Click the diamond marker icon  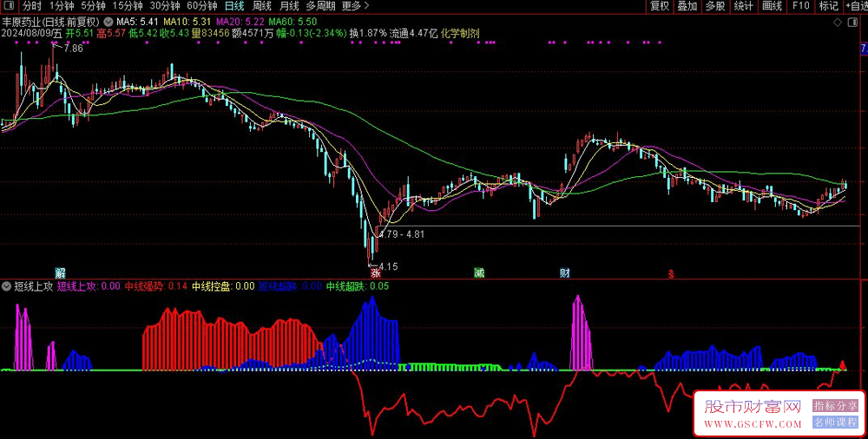pyautogui.click(x=837, y=23)
